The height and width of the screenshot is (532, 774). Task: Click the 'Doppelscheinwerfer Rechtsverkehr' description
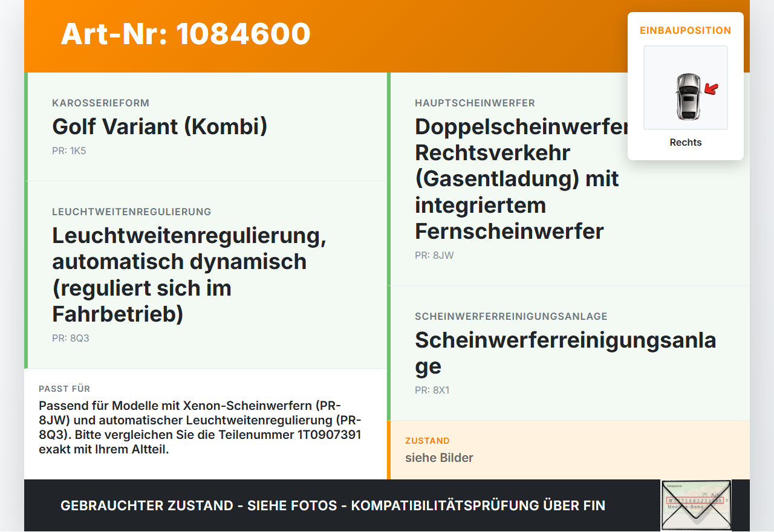tap(522, 179)
